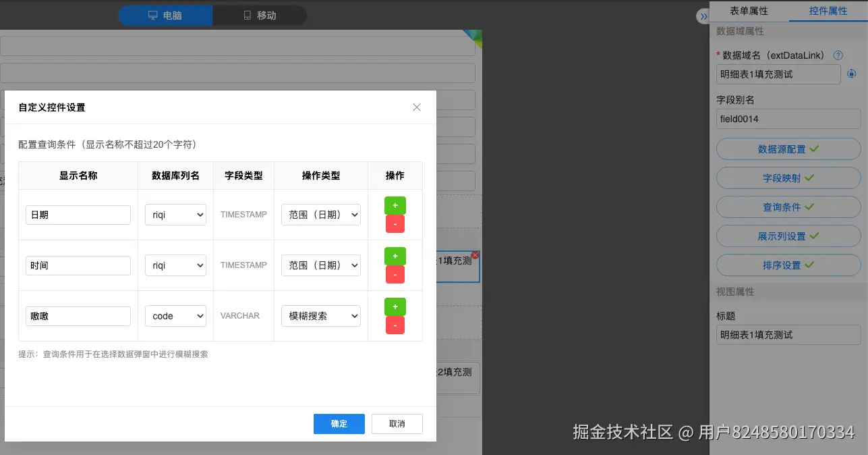Open 字段映射 settings
Screen dimensions: 868x455
(x=788, y=178)
